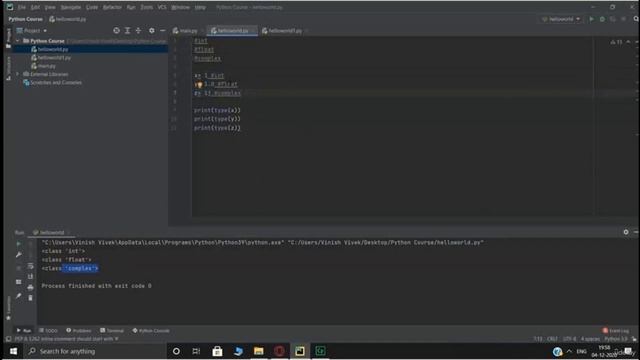Open the Project side tool window tab

[x=8, y=38]
